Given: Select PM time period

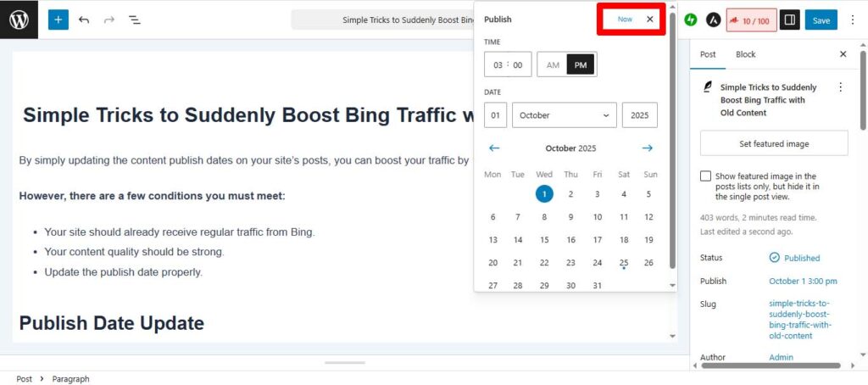Looking at the screenshot, I should pos(581,64).
